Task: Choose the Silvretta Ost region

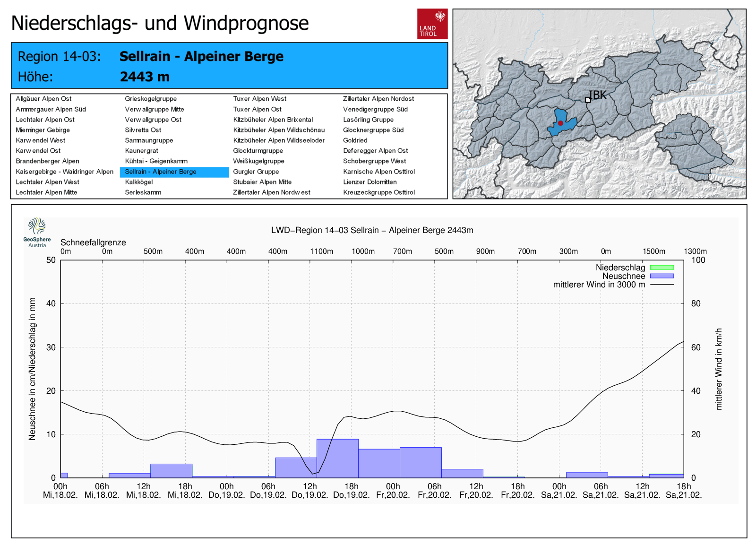Action: pos(143,130)
